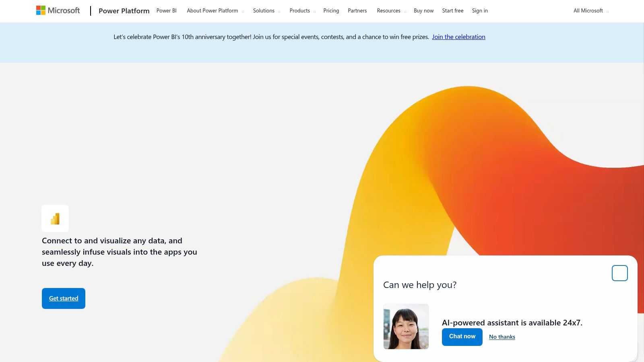This screenshot has height=362, width=644.
Task: Click the Get started button
Action: click(64, 298)
